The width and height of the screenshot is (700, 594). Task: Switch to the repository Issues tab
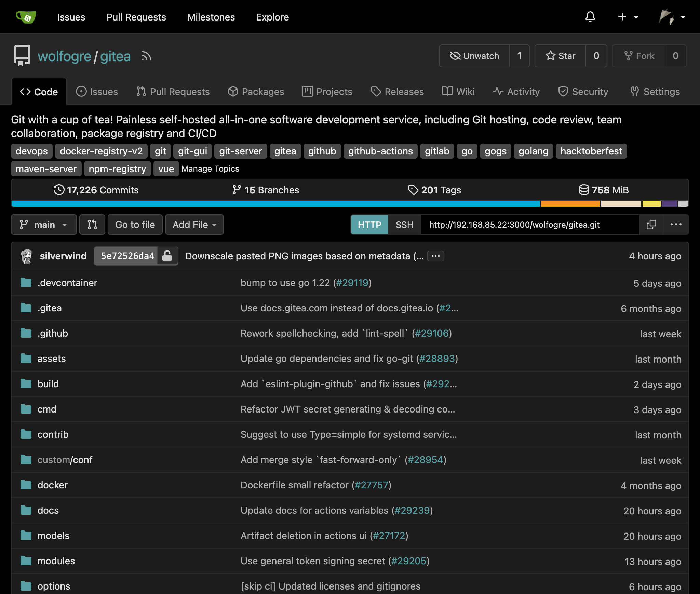(97, 92)
